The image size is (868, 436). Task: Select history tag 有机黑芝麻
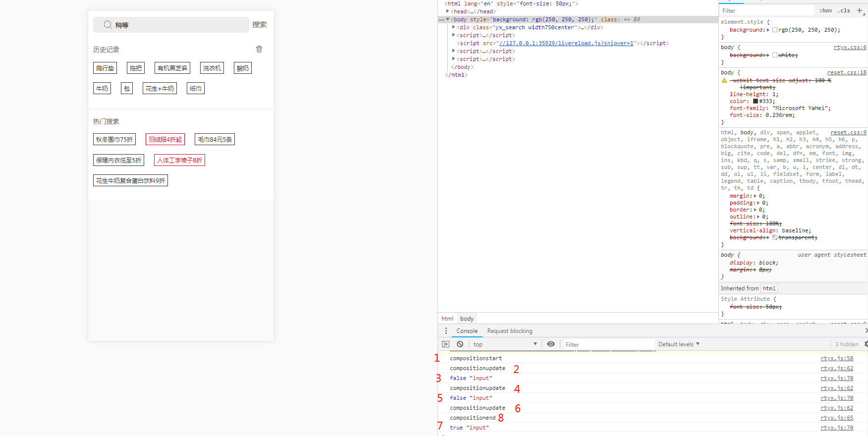point(172,68)
